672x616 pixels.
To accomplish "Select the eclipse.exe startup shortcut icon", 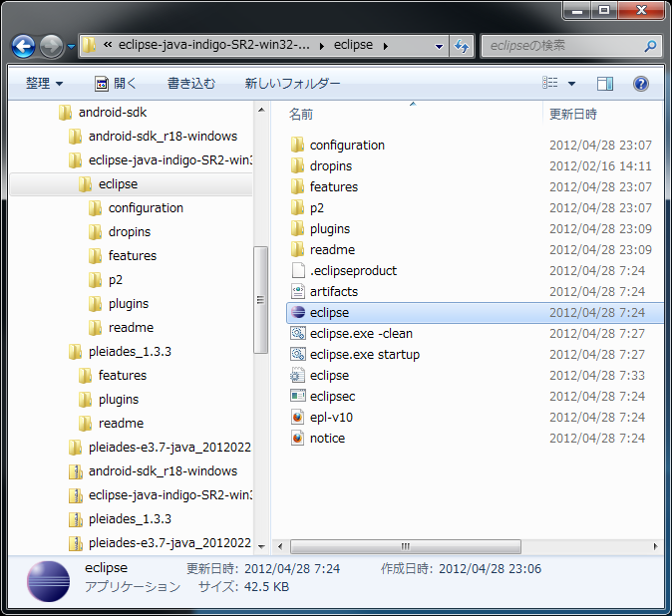I will coord(298,355).
